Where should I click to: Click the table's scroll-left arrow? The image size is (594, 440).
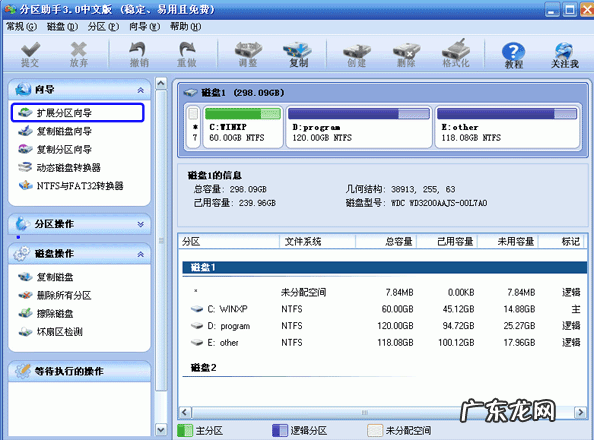click(x=185, y=412)
